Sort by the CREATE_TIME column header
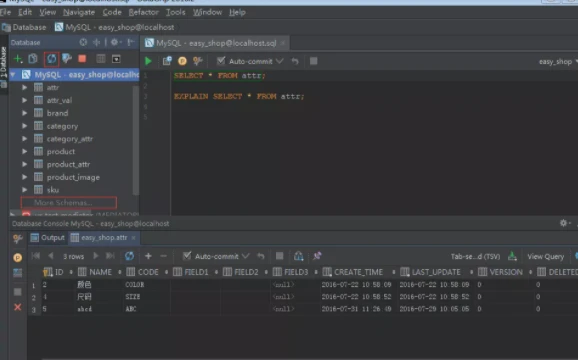This screenshot has width=578, height=360. tap(358, 272)
